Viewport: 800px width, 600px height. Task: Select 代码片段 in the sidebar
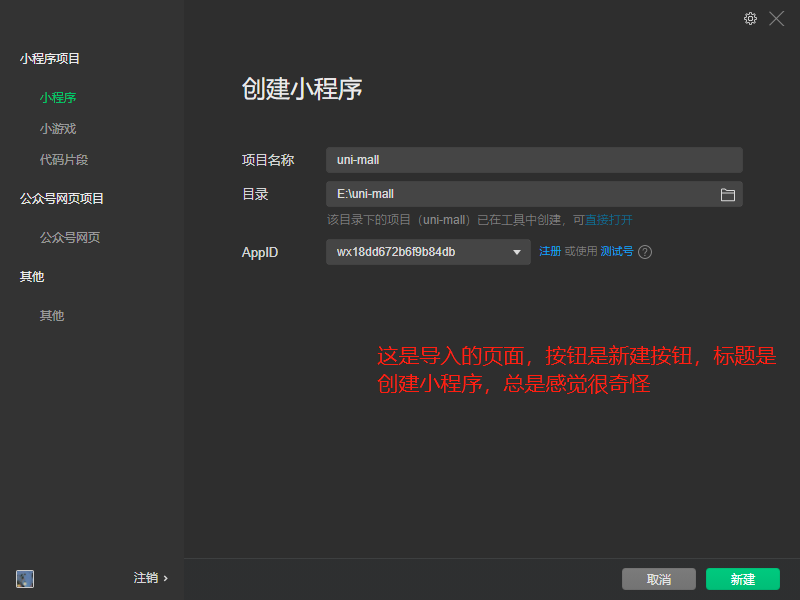64,160
